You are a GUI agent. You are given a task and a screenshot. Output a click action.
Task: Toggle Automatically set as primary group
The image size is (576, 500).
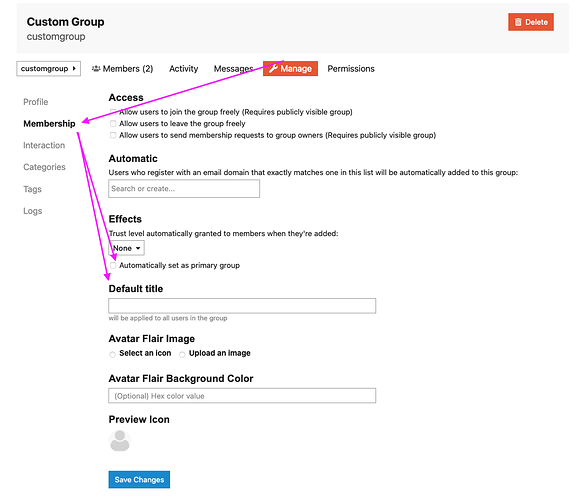[113, 265]
